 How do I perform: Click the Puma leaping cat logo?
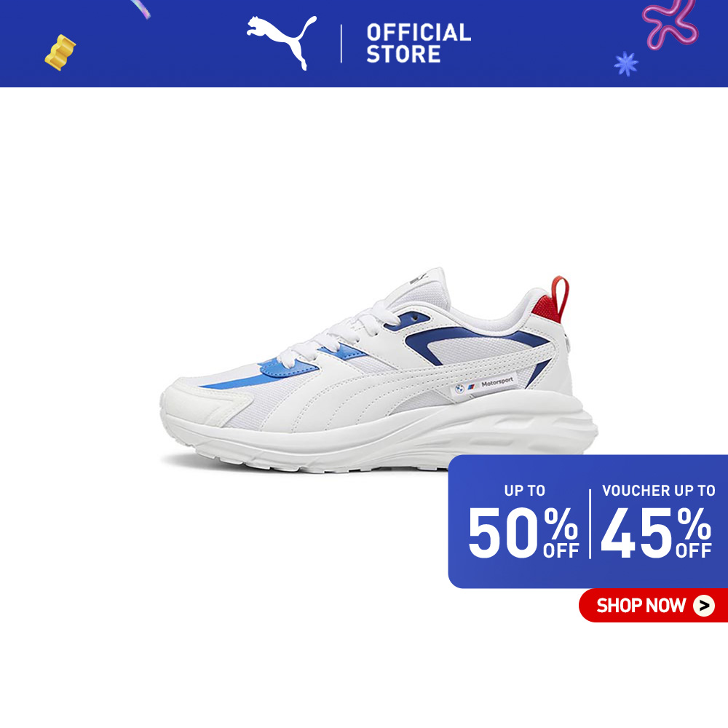click(281, 42)
